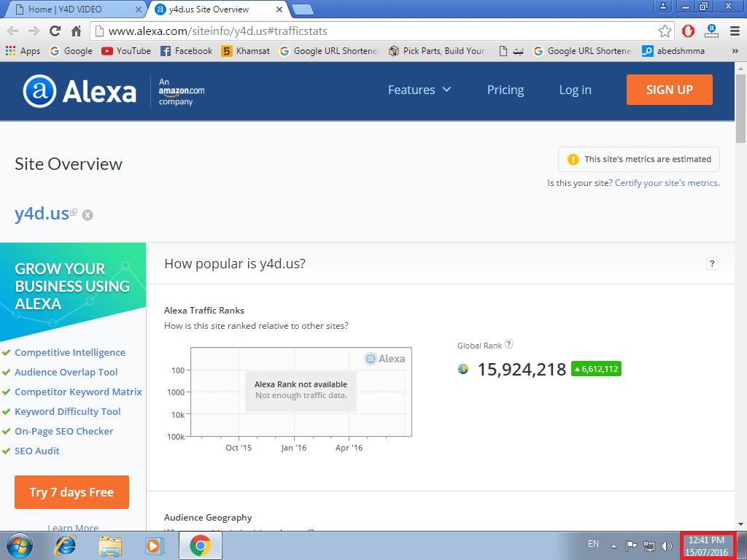Show hidden bookmarks with the chevron
The image size is (747, 560).
[x=735, y=51]
